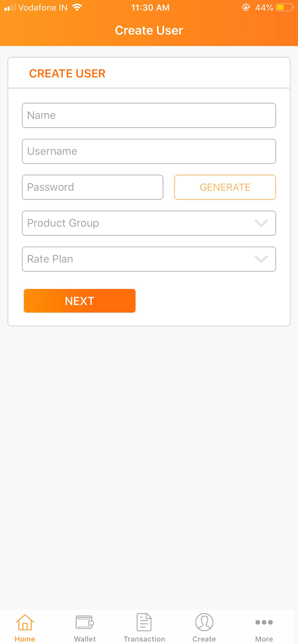Tap the Wi-Fi status icon
Screen dimensions: 298x644
click(77, 7)
